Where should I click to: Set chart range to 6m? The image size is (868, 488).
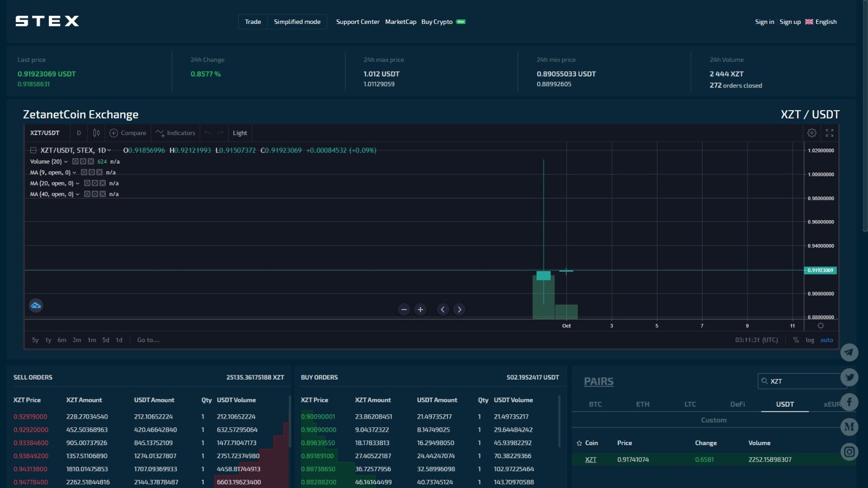tap(62, 340)
